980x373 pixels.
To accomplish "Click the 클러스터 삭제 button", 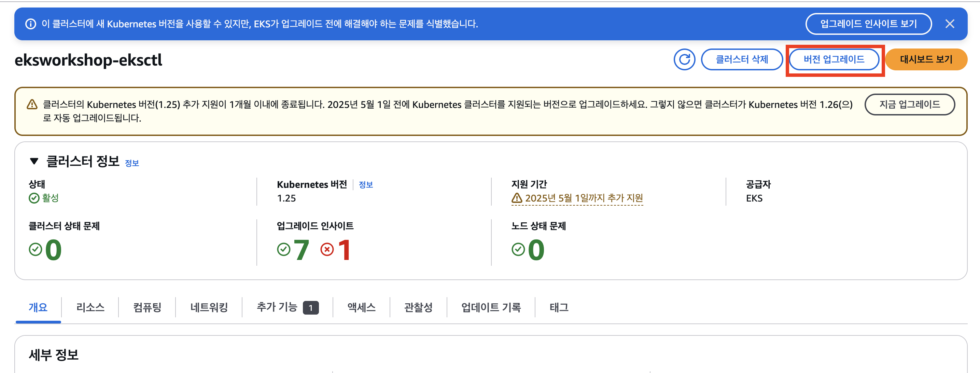I will [x=741, y=59].
